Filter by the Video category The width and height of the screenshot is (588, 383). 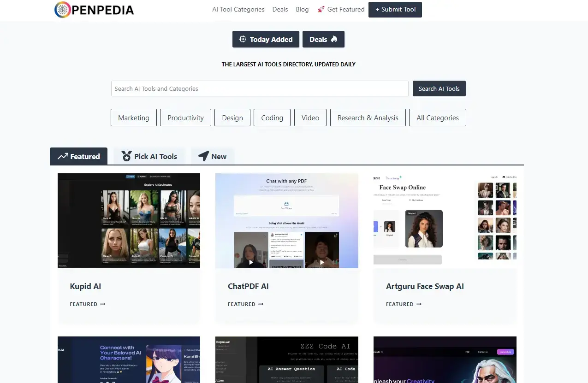310,118
